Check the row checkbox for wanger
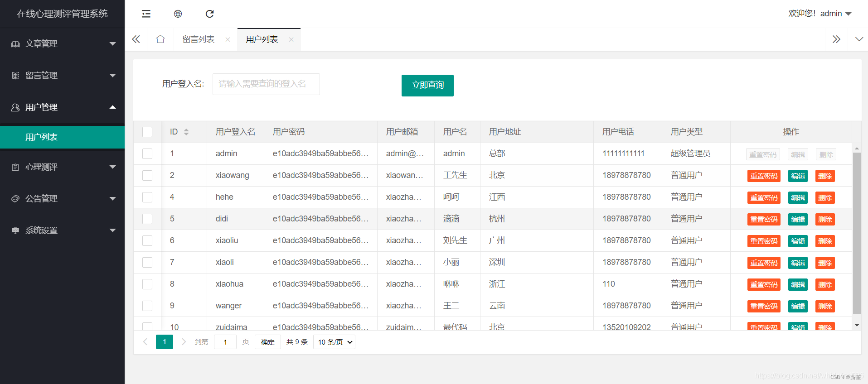This screenshot has width=868, height=384. tap(147, 306)
